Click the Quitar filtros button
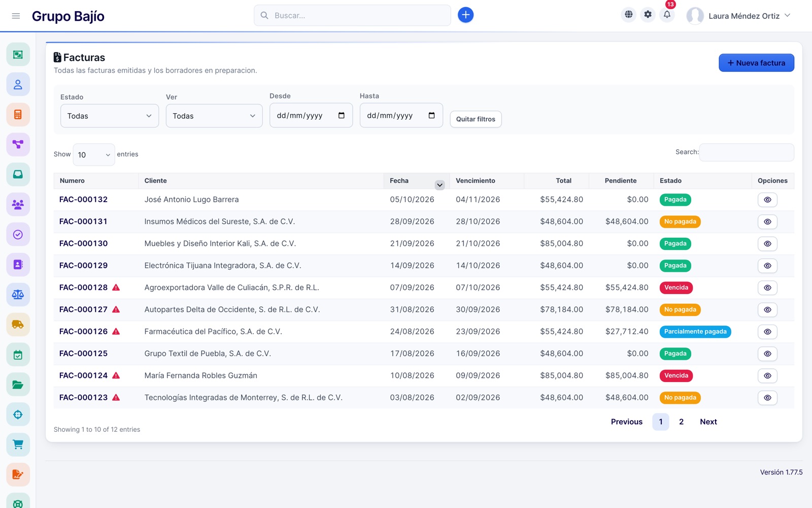The image size is (812, 508). 476,119
